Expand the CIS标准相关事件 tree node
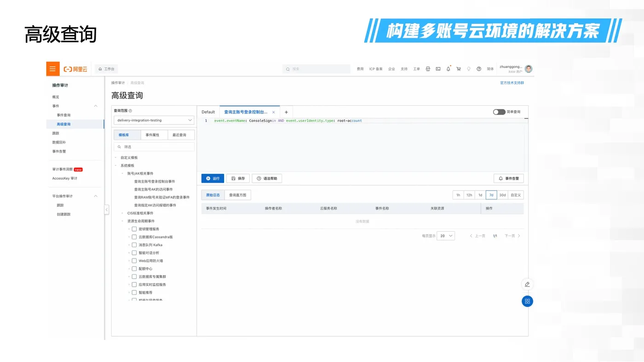Screen dimensions: 644x362 pyautogui.click(x=122, y=213)
